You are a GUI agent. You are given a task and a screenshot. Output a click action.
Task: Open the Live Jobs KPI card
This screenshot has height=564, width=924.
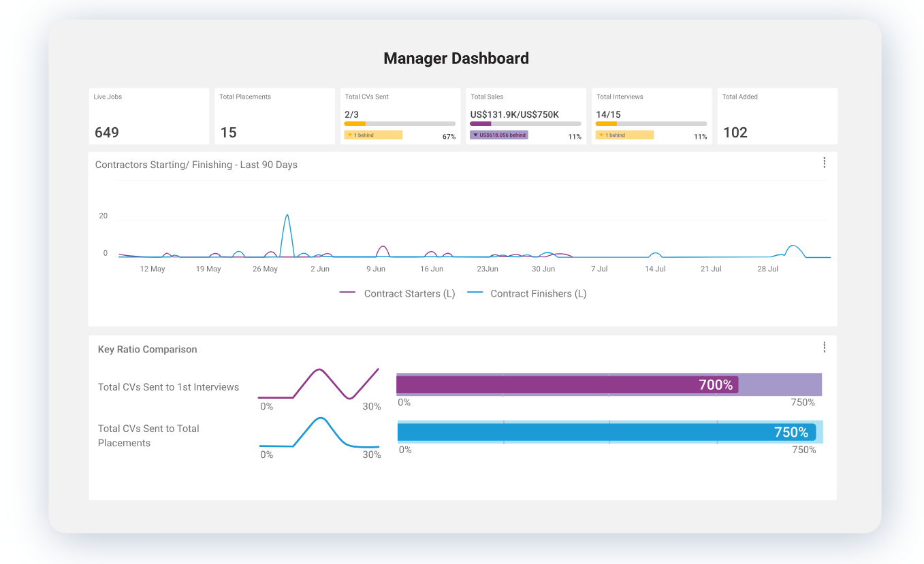point(148,116)
